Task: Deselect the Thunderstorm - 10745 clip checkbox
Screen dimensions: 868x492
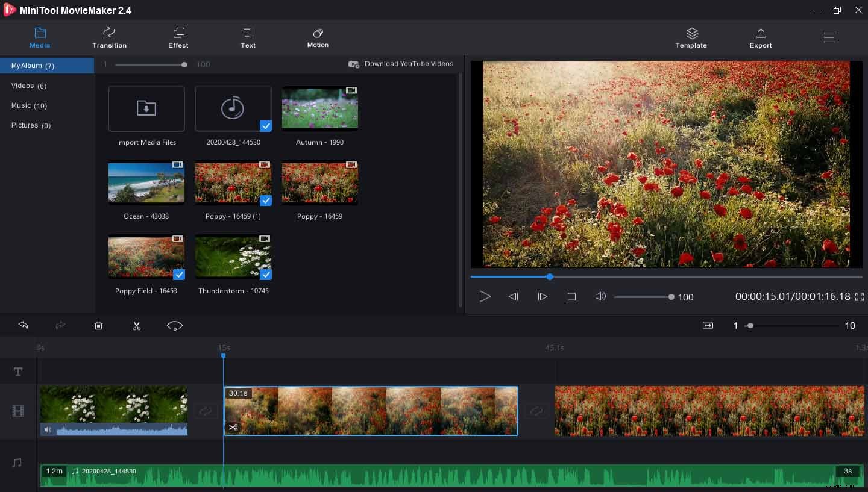Action: tap(266, 275)
